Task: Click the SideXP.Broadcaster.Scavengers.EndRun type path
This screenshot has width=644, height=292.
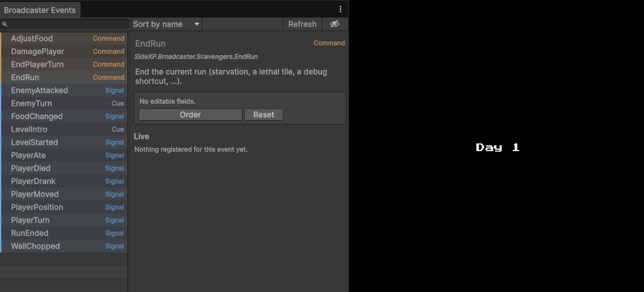Action: pos(196,56)
